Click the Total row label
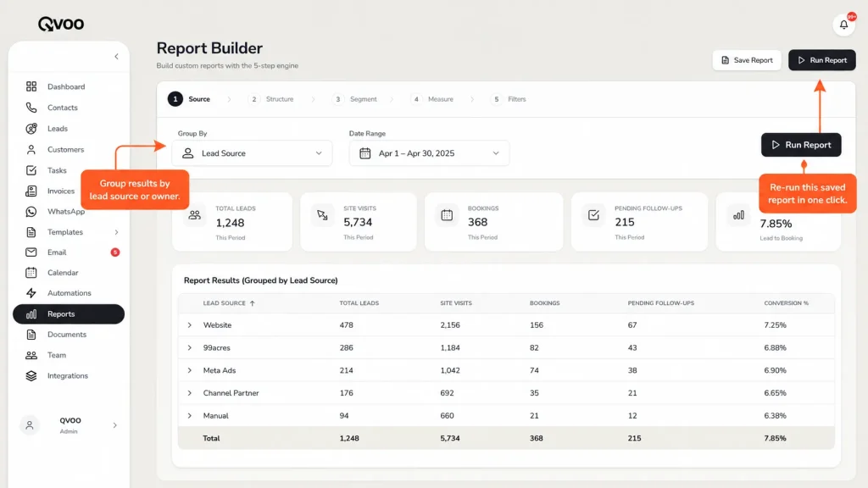 (x=211, y=438)
